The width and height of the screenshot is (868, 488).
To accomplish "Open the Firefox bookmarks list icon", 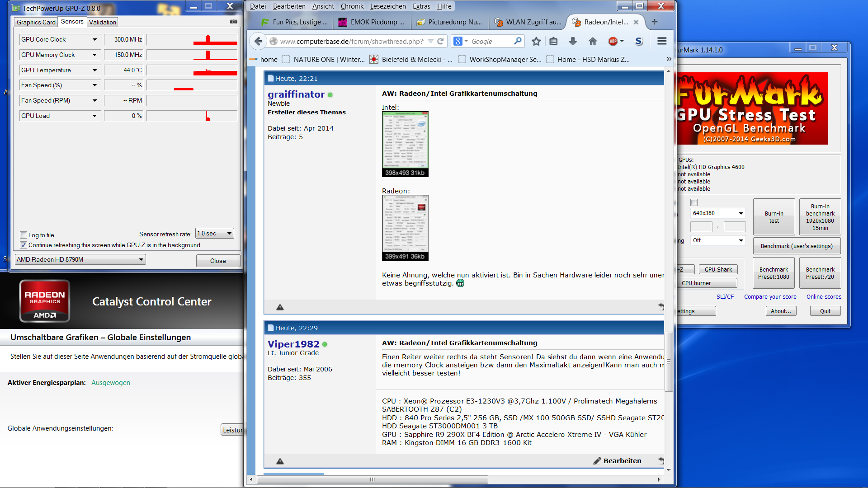I will [553, 41].
